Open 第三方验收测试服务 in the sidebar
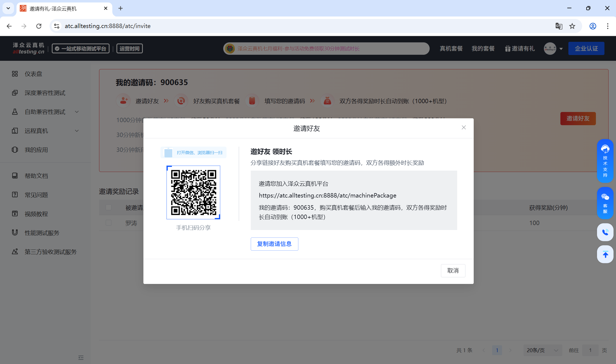The image size is (616, 364). [x=51, y=252]
